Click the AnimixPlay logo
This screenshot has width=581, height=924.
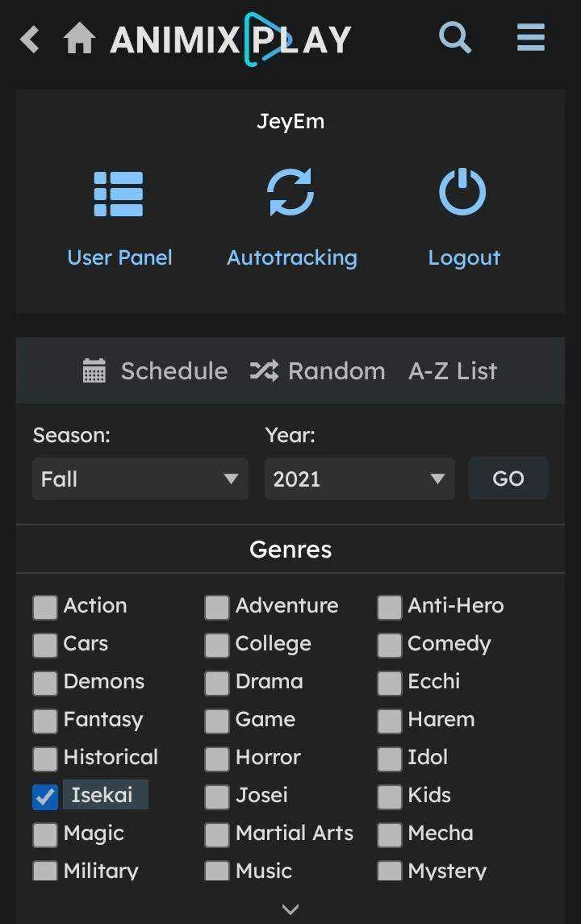point(231,40)
